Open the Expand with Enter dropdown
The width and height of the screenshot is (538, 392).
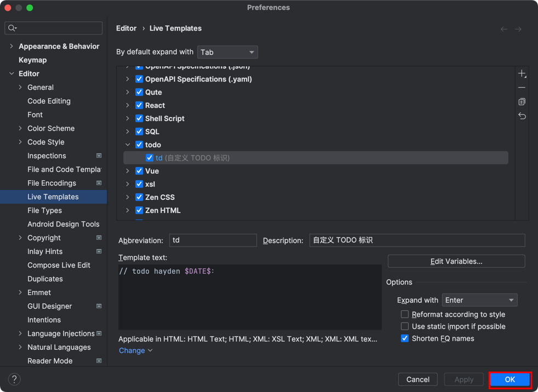point(479,300)
